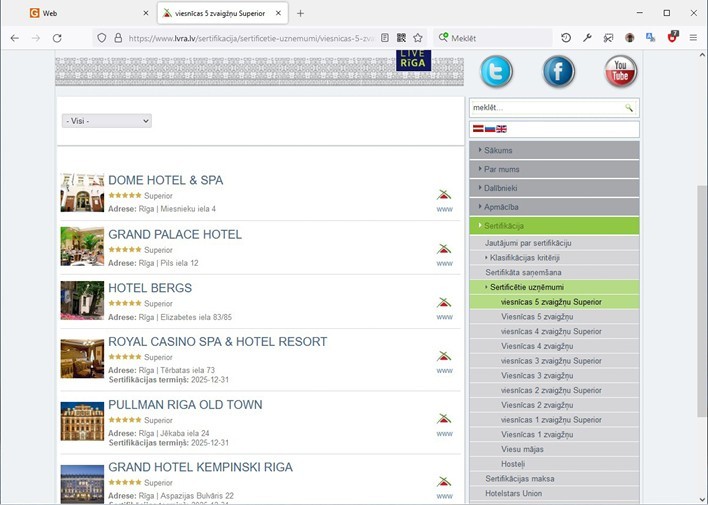Click the Pullman Riga Old Town thumbnail
This screenshot has height=505, width=708.
point(82,421)
